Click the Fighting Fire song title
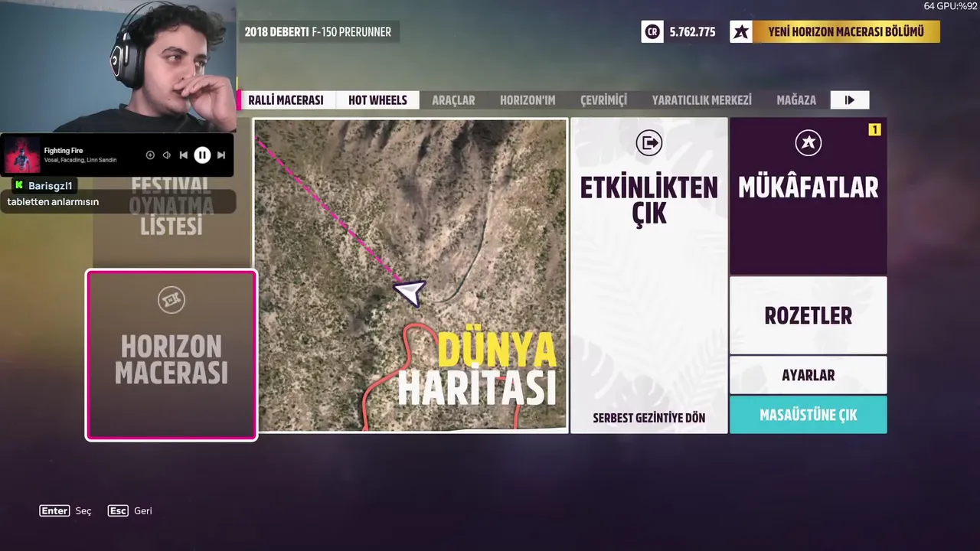This screenshot has height=551, width=980. [64, 151]
